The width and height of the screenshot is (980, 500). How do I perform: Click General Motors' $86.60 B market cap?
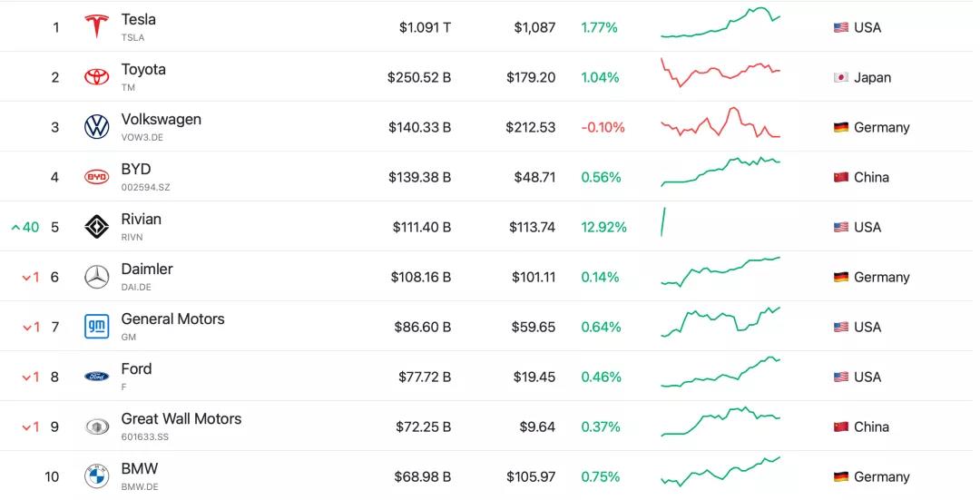[x=422, y=327]
